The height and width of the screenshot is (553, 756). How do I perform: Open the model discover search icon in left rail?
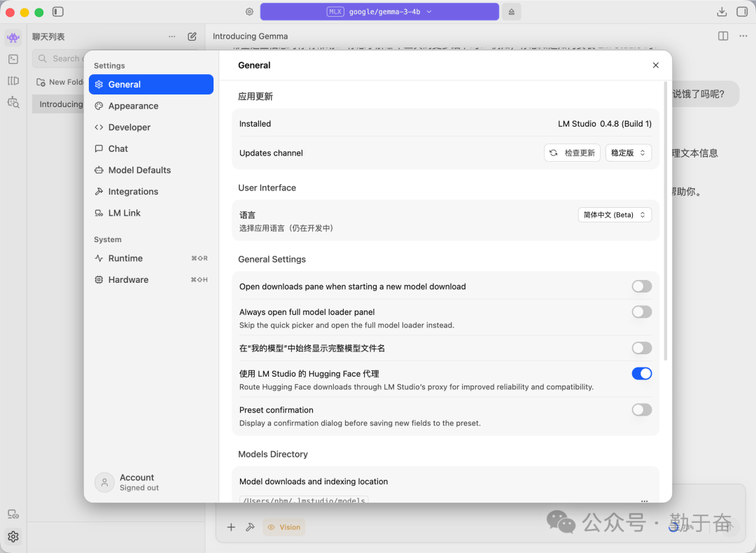point(13,102)
